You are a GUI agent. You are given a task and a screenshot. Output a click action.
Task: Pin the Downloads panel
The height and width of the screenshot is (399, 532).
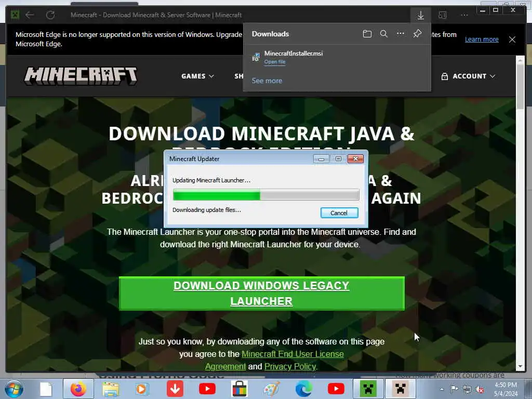[x=417, y=34]
